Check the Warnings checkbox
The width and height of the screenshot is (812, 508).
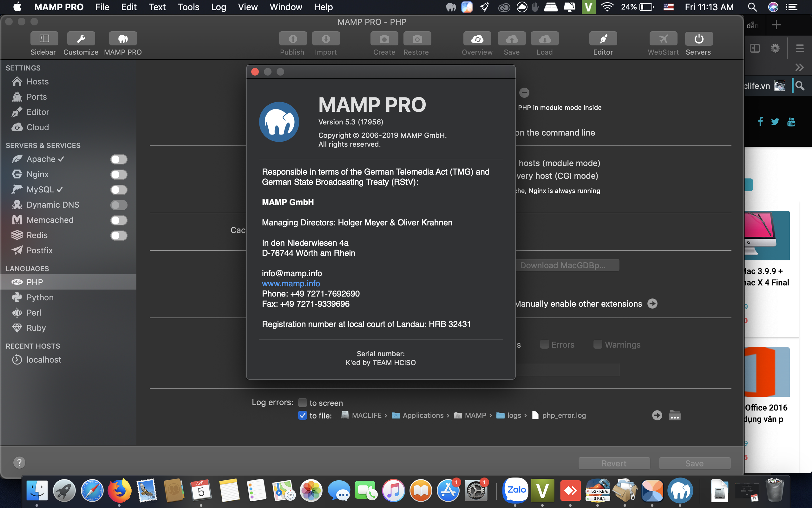[598, 344]
